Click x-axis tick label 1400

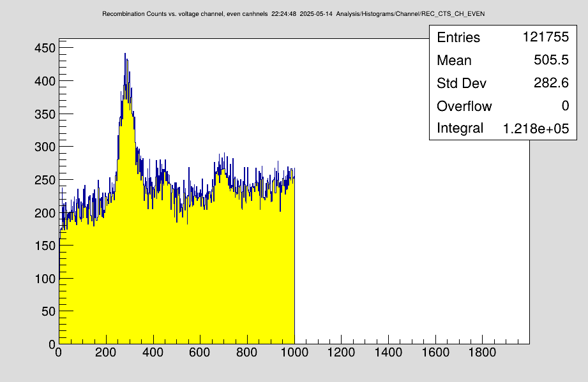[388, 352]
